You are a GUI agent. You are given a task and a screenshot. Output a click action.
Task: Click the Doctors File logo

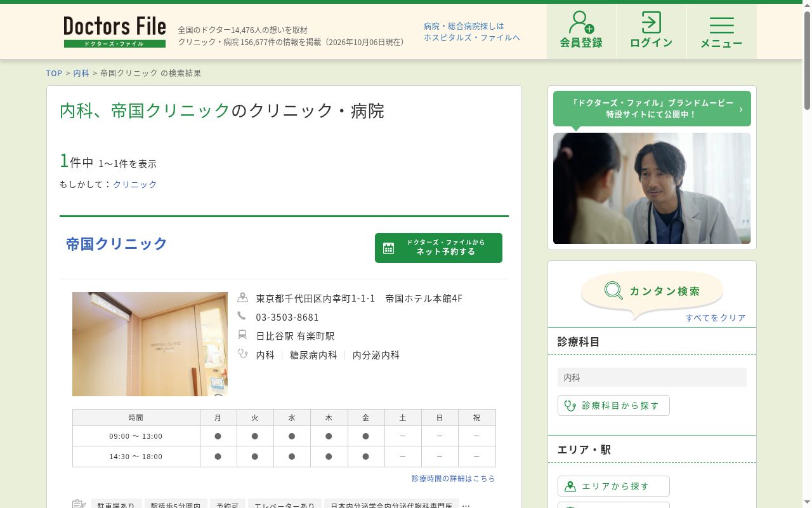pyautogui.click(x=115, y=32)
